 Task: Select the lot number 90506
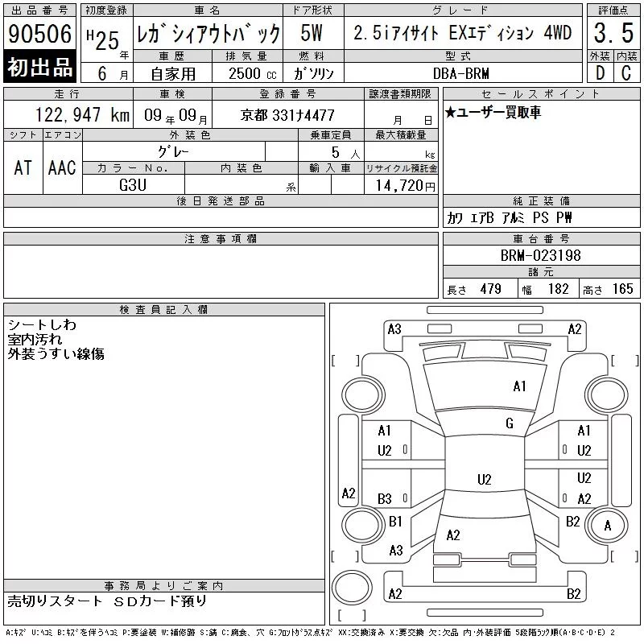tap(39, 33)
